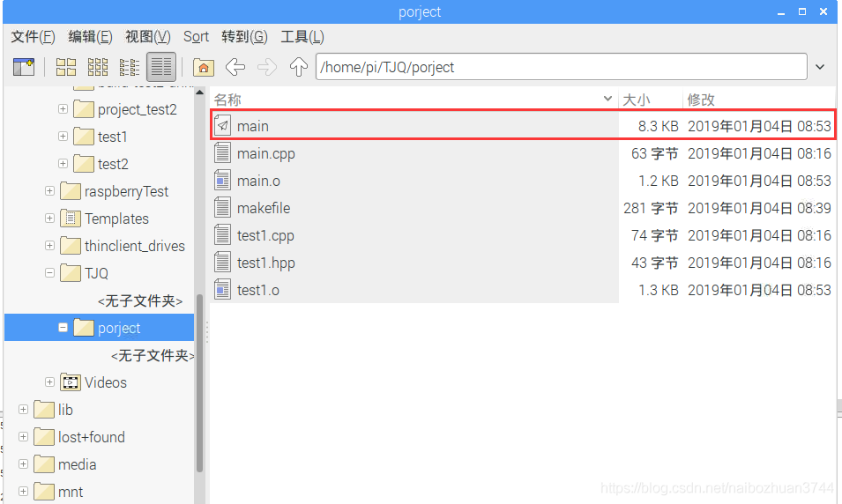Click the folder tree vertical scrollbar
This screenshot has width=842, height=504.
pyautogui.click(x=200, y=384)
